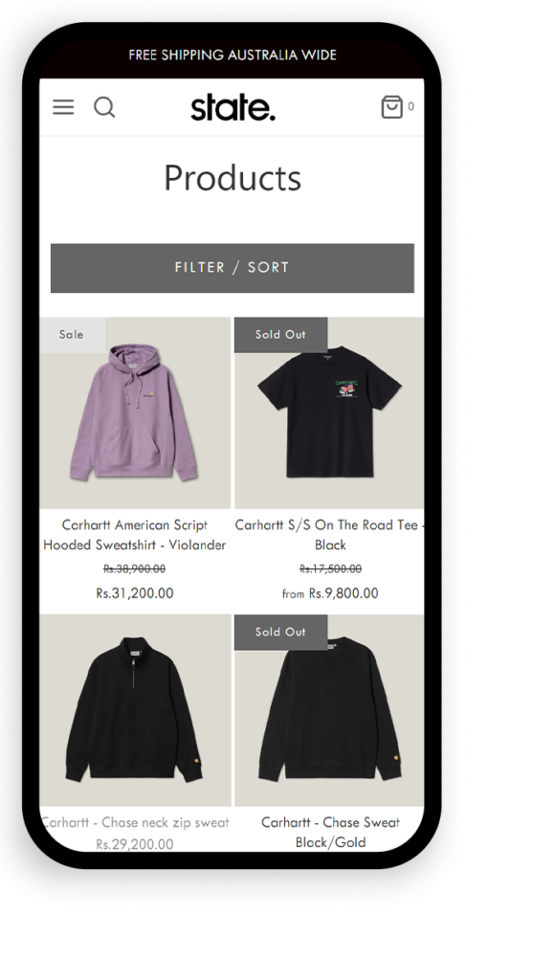Click the Sale badge on hoodie
The width and height of the screenshot is (554, 980).
coord(72,334)
